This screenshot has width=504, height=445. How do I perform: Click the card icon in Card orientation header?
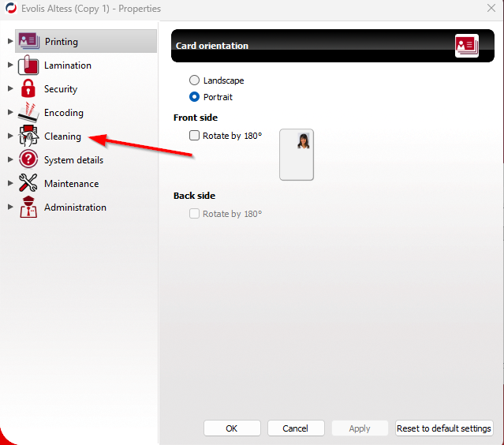pyautogui.click(x=467, y=46)
